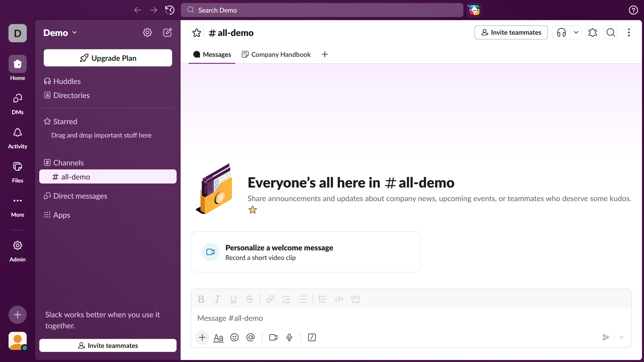Open DMs in the left rail

coord(18,104)
